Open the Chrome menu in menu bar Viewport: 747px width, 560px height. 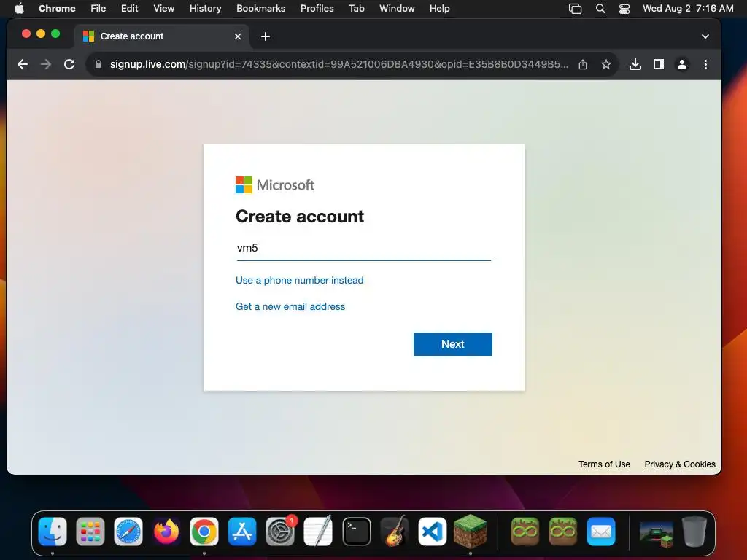57,9
